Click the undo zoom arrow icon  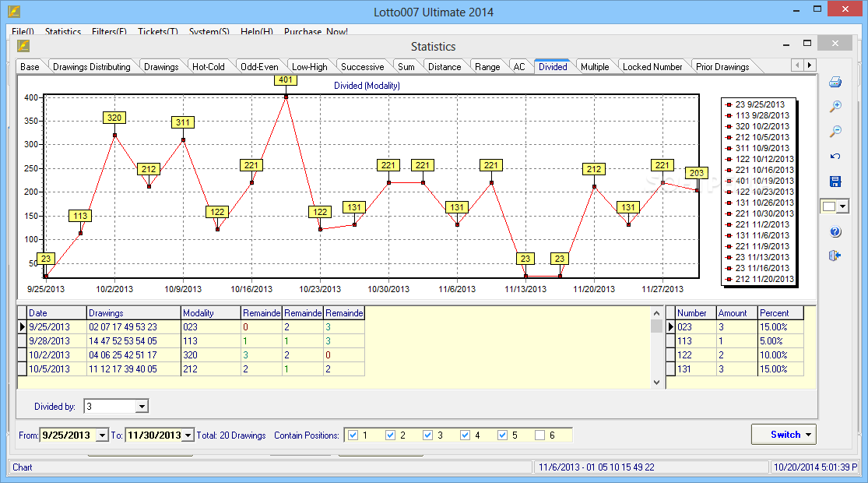[x=835, y=157]
